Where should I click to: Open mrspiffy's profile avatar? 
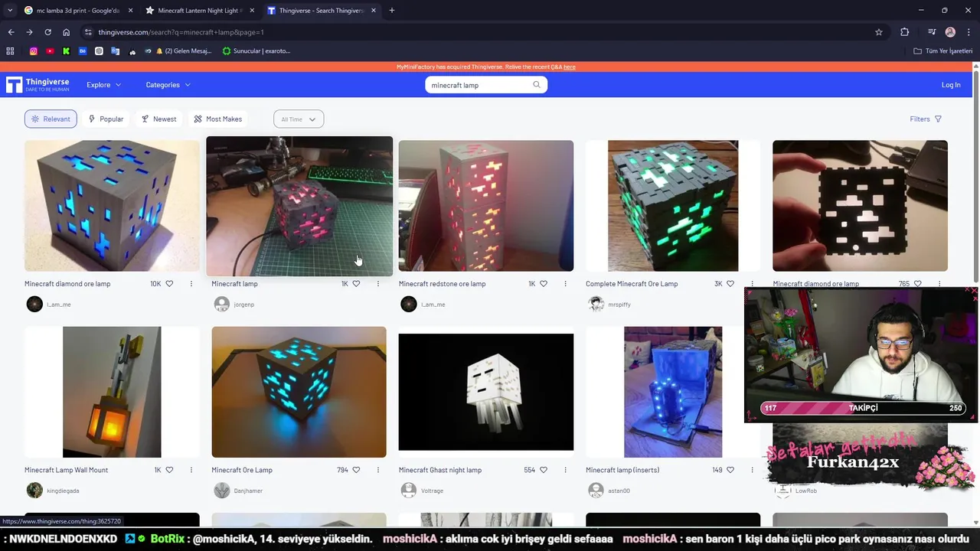click(596, 305)
